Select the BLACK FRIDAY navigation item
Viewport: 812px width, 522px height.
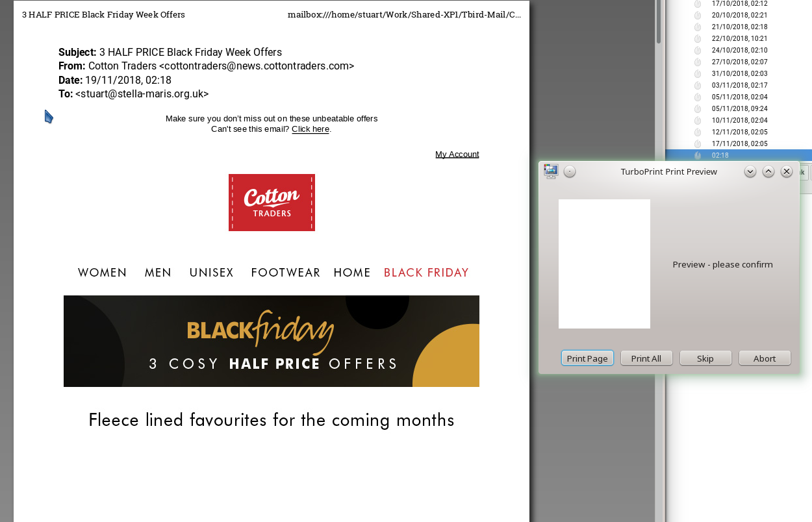426,273
